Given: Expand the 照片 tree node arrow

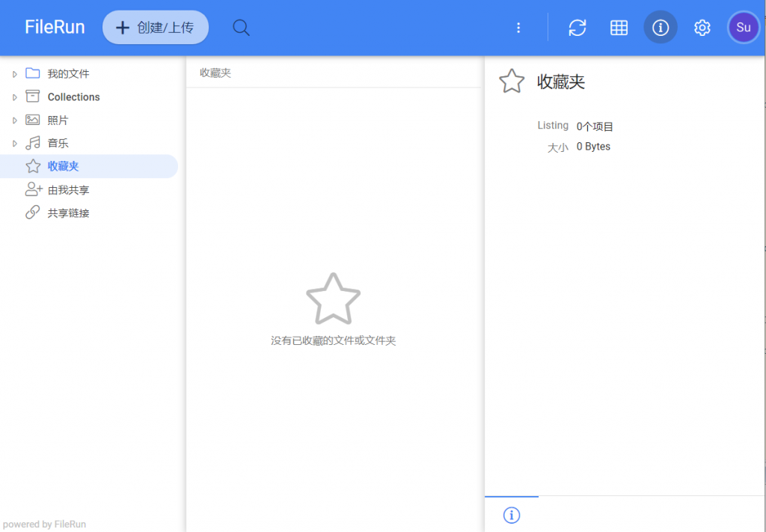Looking at the screenshot, I should pyautogui.click(x=15, y=120).
